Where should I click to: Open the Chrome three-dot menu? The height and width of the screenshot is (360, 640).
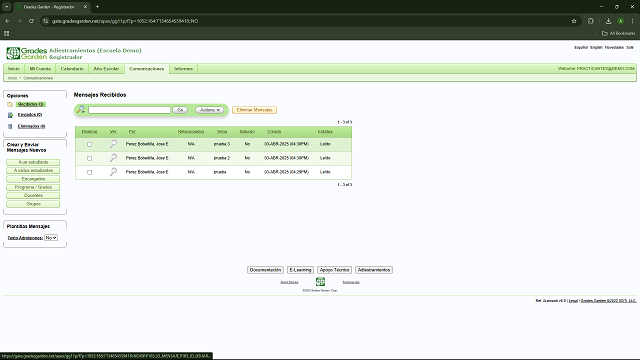[x=633, y=21]
